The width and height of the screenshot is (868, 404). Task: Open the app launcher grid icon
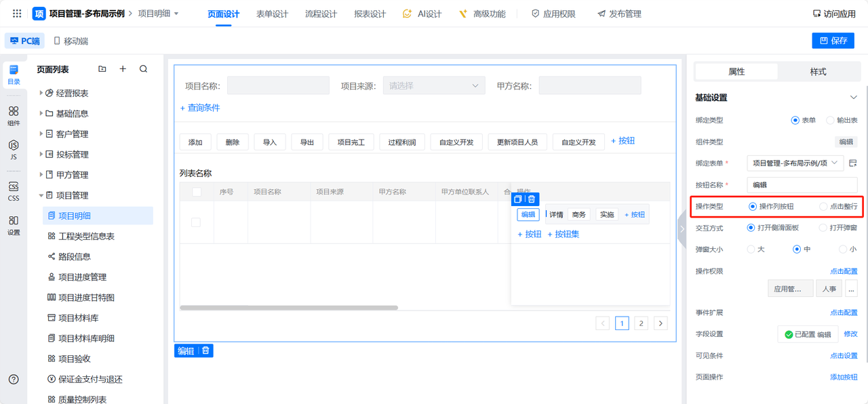coord(17,14)
